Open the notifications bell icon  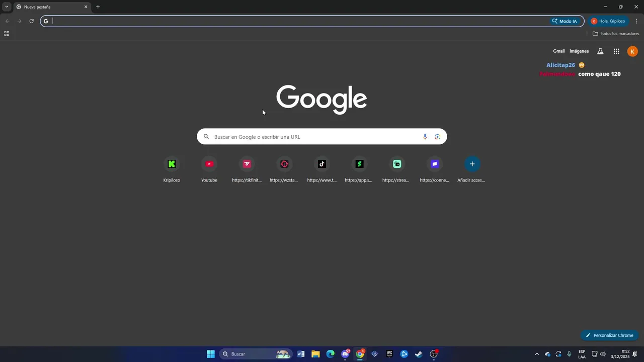635,354
